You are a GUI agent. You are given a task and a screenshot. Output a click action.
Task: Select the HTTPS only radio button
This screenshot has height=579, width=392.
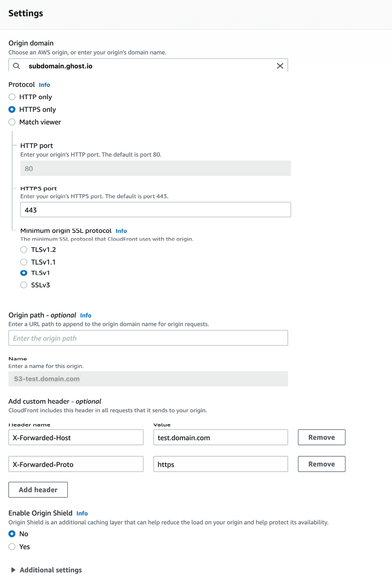tap(12, 109)
